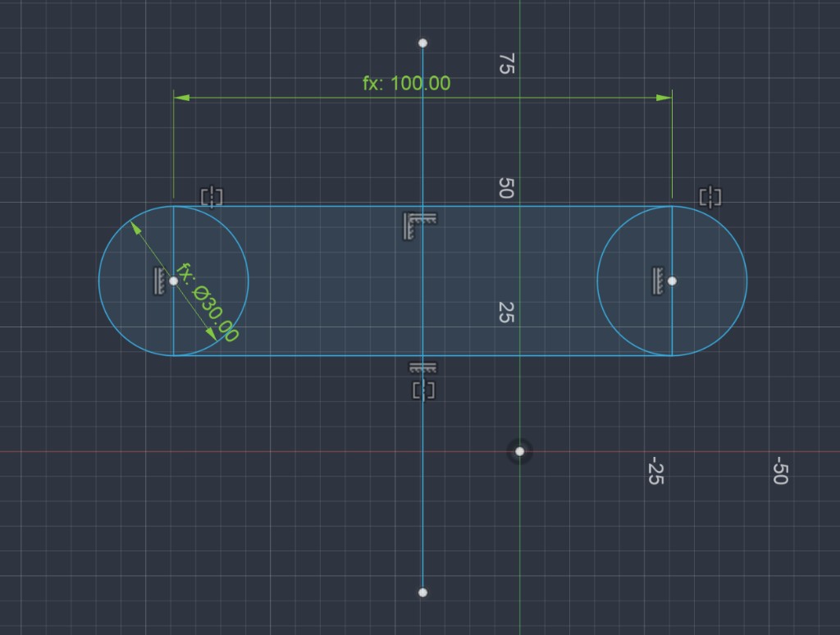This screenshot has height=635, width=840.
Task: Click the grid axis label 75
Action: (506, 63)
